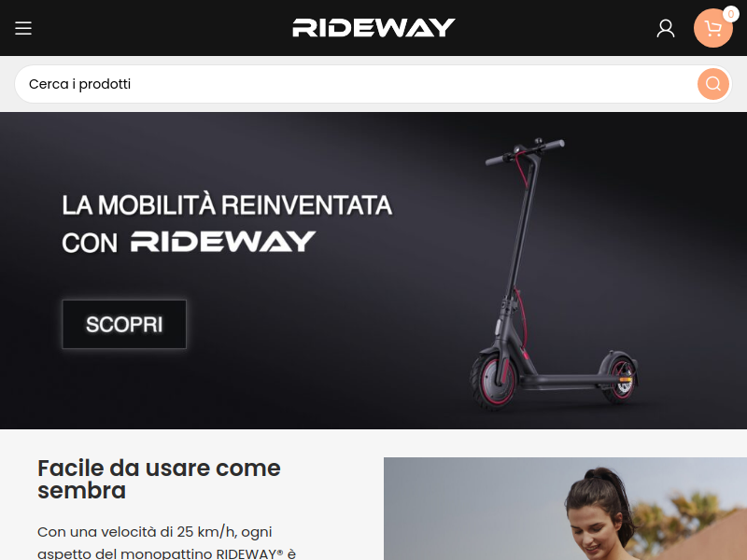Open the hamburger menu icon

click(x=22, y=28)
